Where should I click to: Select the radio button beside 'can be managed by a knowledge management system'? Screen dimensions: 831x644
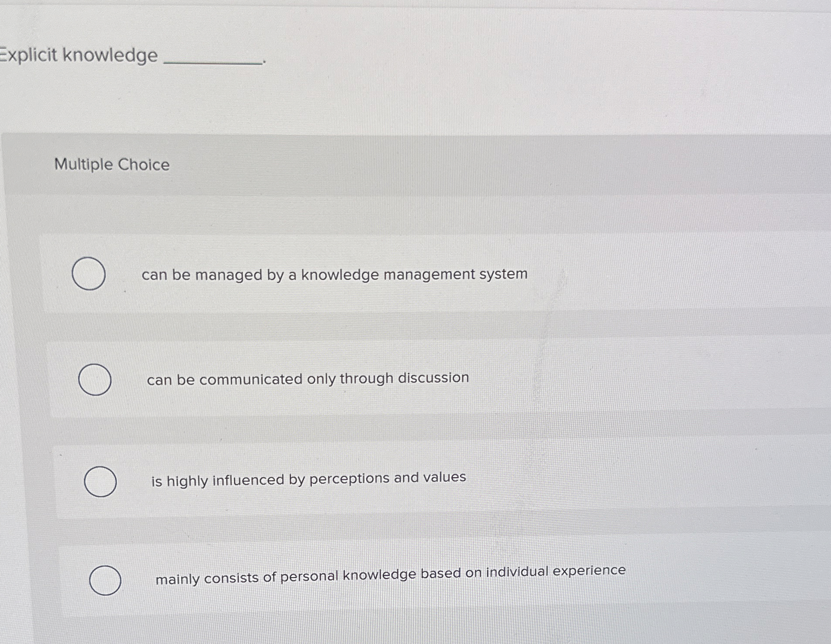[x=88, y=274]
